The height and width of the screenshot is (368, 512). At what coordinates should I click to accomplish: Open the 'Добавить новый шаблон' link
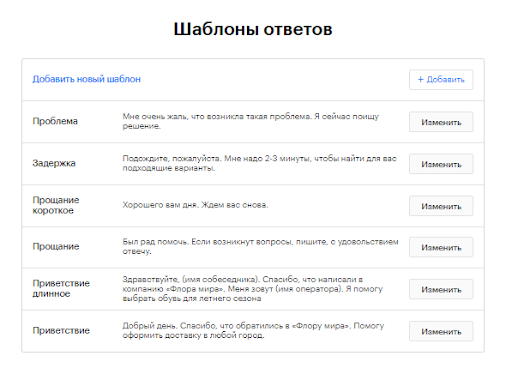coord(87,79)
